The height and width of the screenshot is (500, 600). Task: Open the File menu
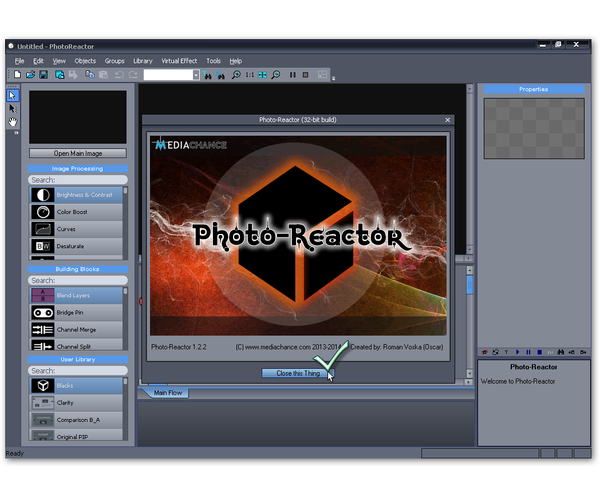click(x=20, y=61)
